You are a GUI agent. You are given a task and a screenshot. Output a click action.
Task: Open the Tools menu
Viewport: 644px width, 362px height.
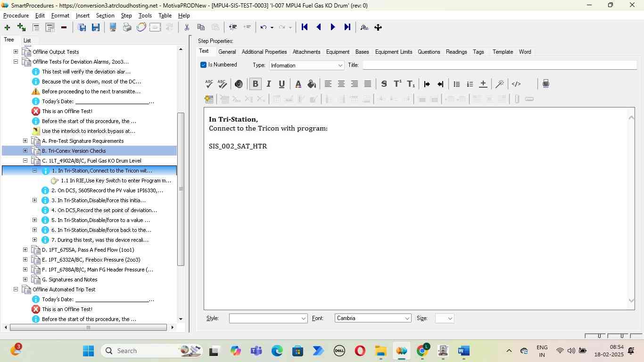pos(145,16)
